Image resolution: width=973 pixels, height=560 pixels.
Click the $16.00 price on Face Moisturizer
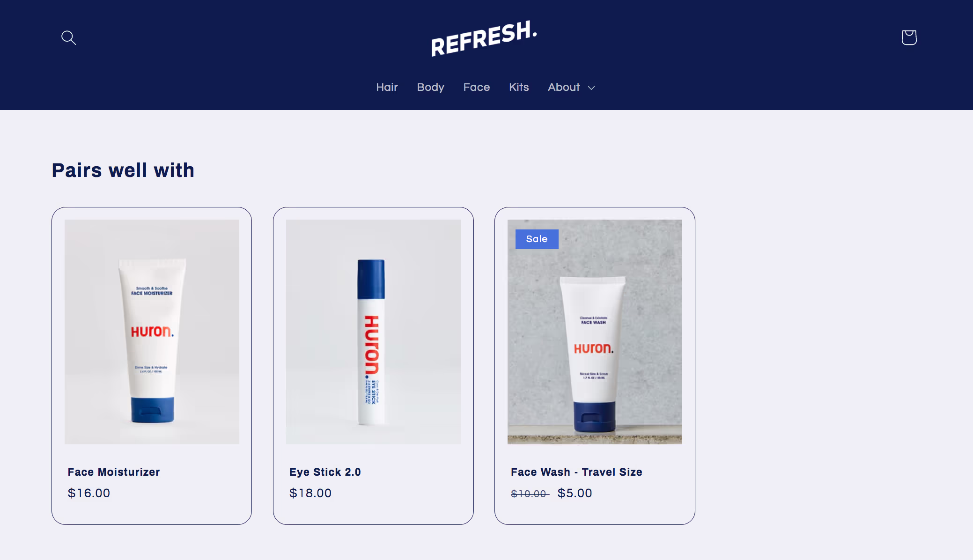coord(89,493)
